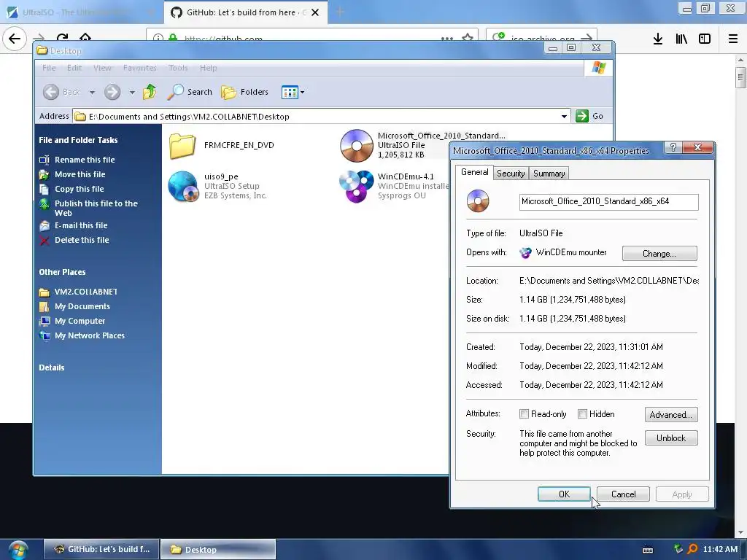Select the WinCDEmu-4.1 installer icon
This screenshot has height=560, width=747.
356,186
